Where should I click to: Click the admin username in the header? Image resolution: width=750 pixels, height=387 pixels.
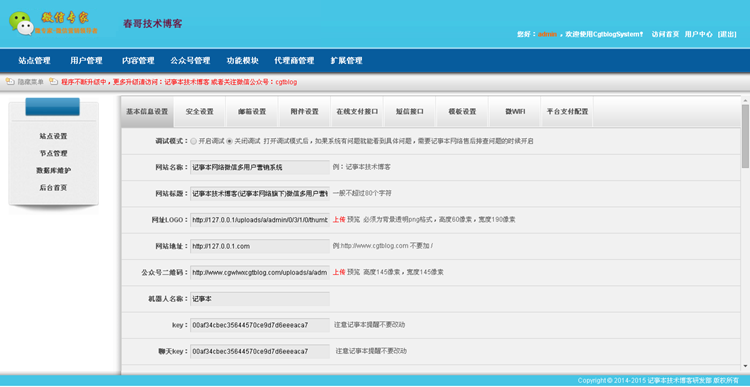tap(547, 34)
